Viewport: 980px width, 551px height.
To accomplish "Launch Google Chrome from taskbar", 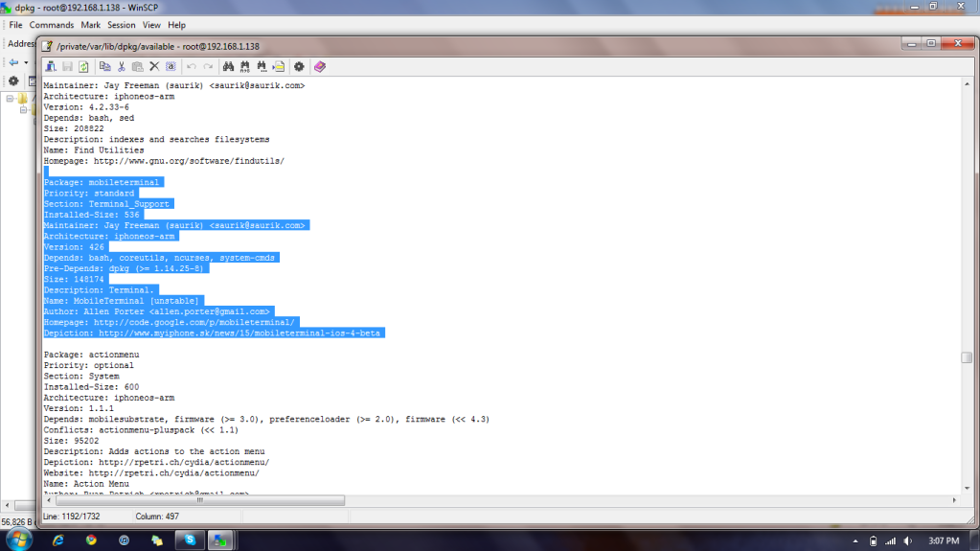I will [x=91, y=540].
